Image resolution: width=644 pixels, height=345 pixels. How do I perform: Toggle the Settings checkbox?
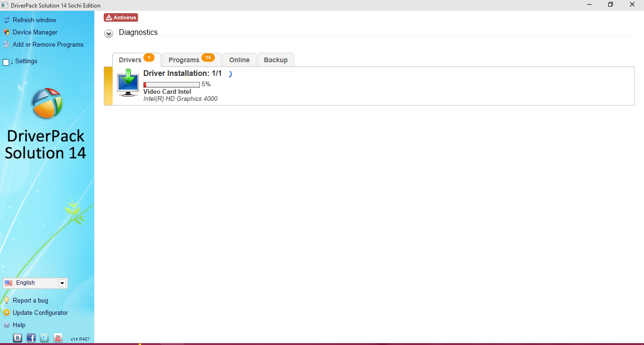pyautogui.click(x=6, y=62)
